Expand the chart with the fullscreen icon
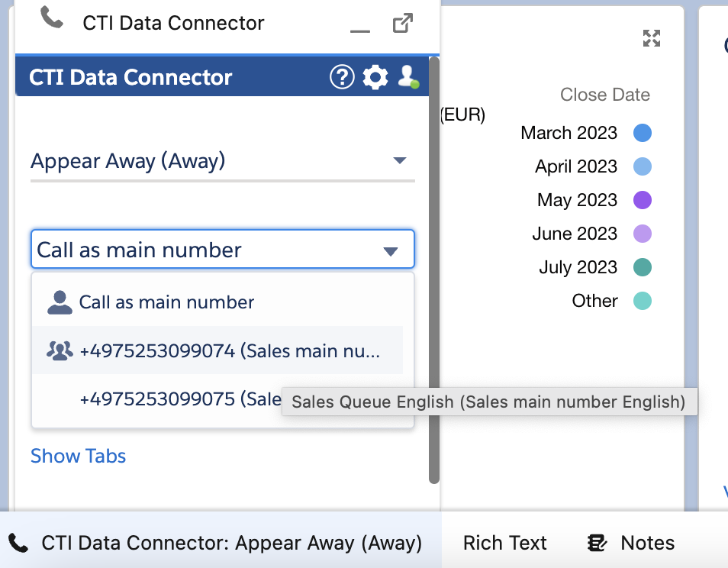This screenshot has height=568, width=728. 652,38
